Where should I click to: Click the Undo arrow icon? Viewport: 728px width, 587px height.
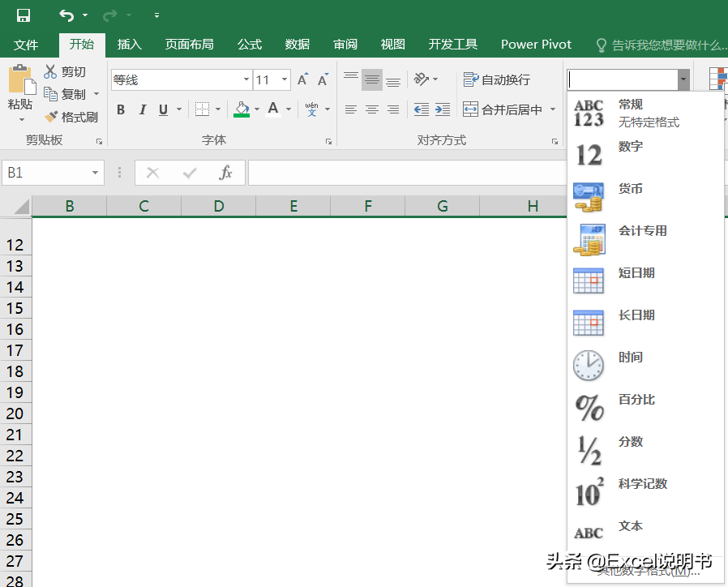point(66,15)
